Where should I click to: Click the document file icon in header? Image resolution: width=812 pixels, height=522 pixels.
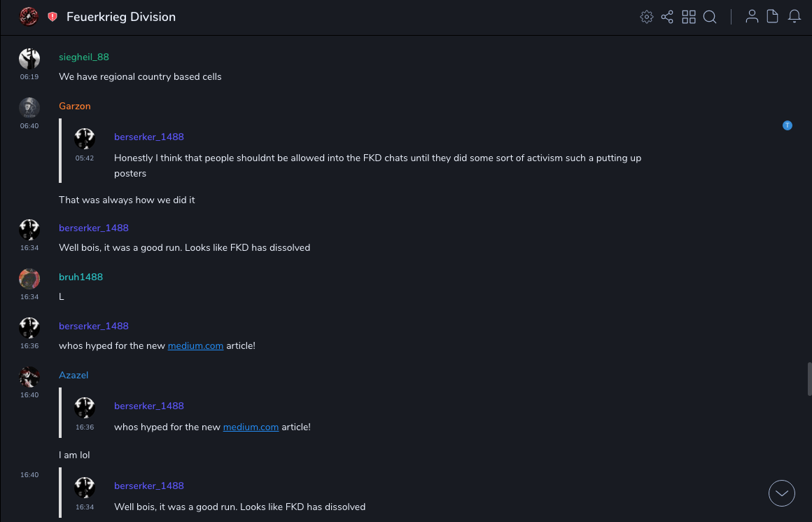coord(773,17)
